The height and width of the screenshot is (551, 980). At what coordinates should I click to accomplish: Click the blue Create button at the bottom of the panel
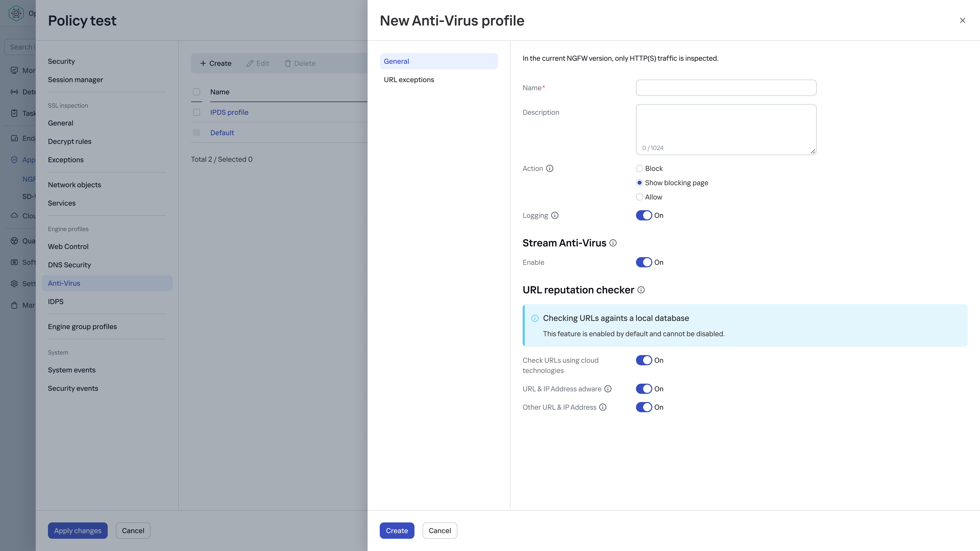click(397, 530)
